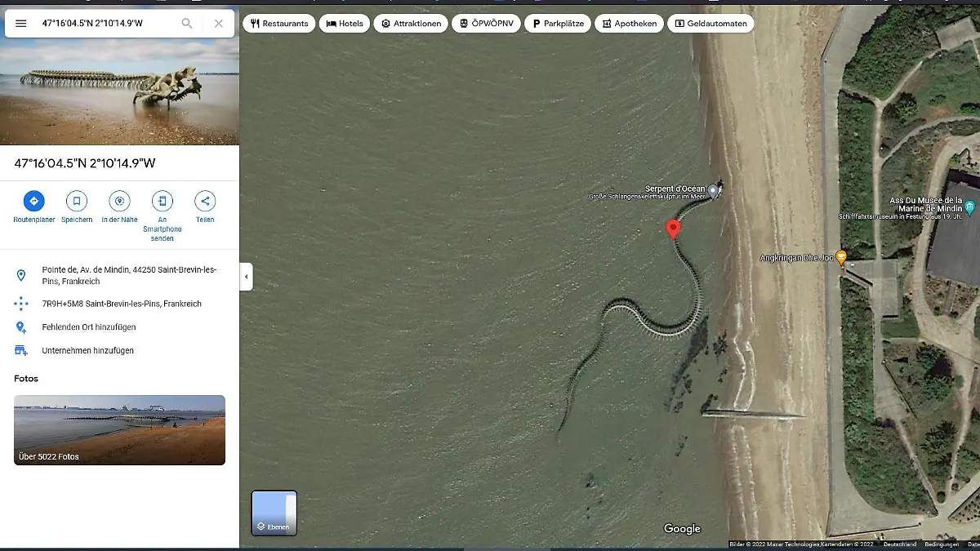The height and width of the screenshot is (551, 980).
Task: Toggle map layers with Ebenen thumbnail
Action: point(274,513)
